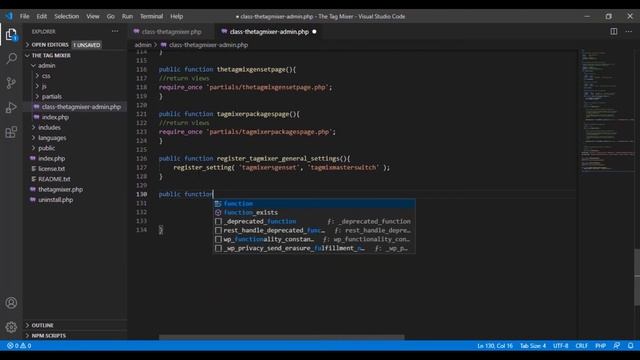Screen dimensions: 640x360
Task: Switch to class-thetagmixer.php tab
Action: point(171,31)
